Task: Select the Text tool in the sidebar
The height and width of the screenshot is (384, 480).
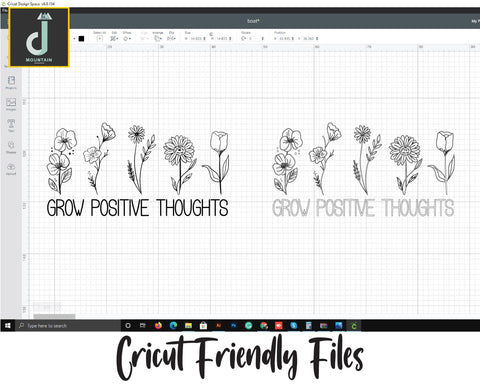Action: point(11,125)
